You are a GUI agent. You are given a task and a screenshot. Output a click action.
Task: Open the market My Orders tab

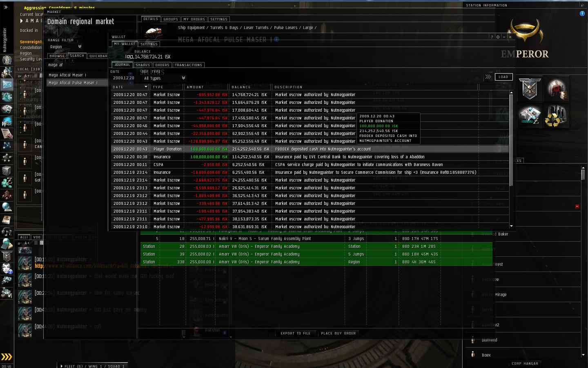(194, 19)
